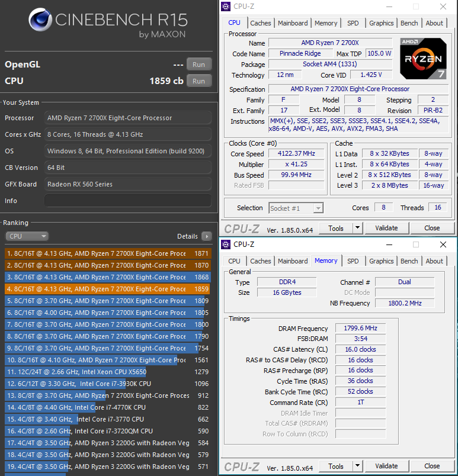
Task: Open About tab in top CPU-Z window
Action: click(434, 23)
